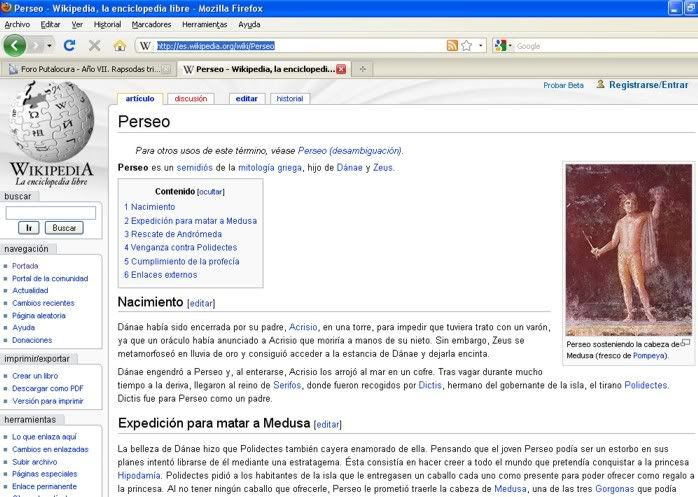Click the stop loading X icon
The image size is (698, 497).
94,45
